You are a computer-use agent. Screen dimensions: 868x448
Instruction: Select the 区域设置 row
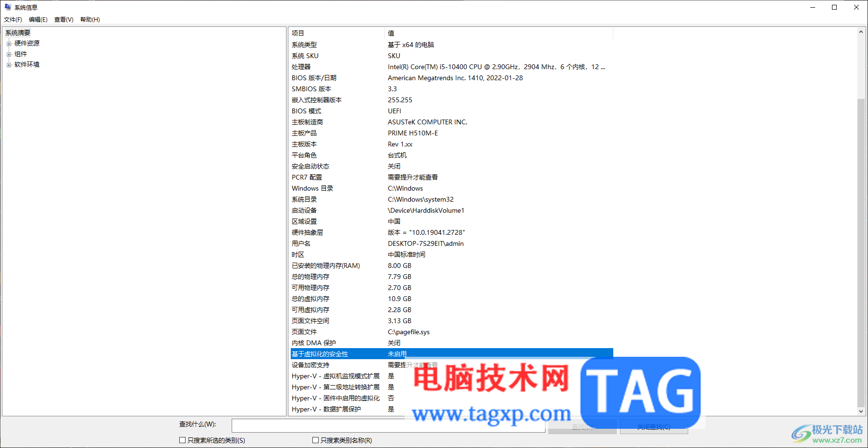452,221
